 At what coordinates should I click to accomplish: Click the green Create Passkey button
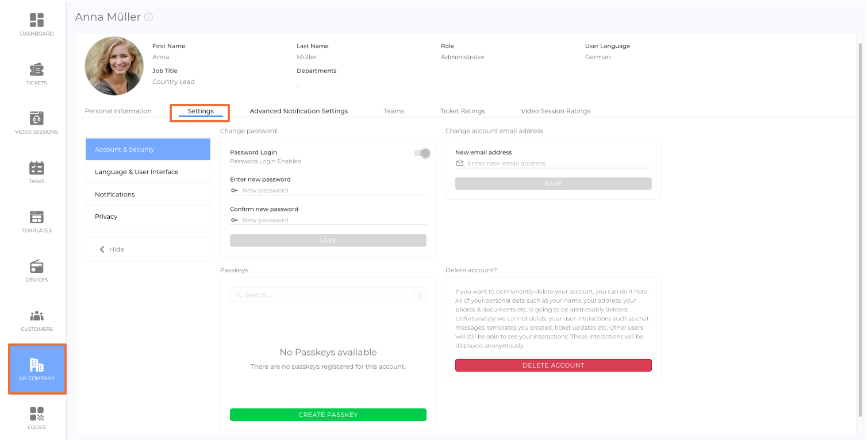pyautogui.click(x=328, y=415)
